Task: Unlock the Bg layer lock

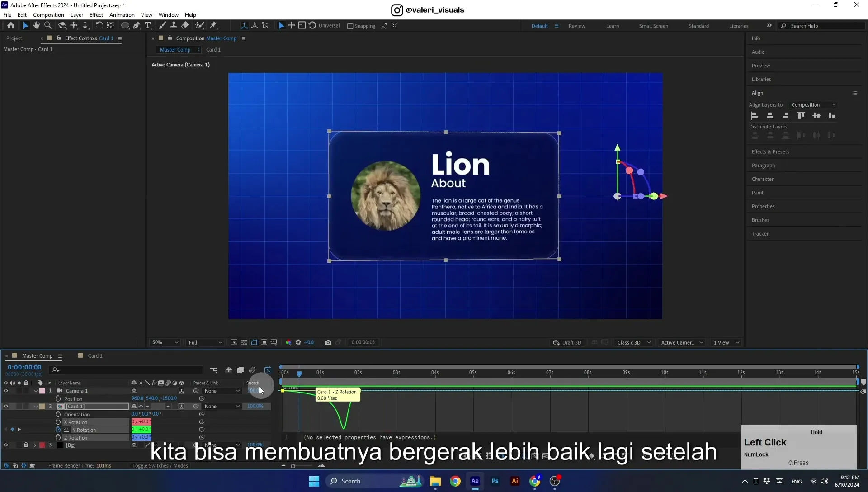Action: 26,445
